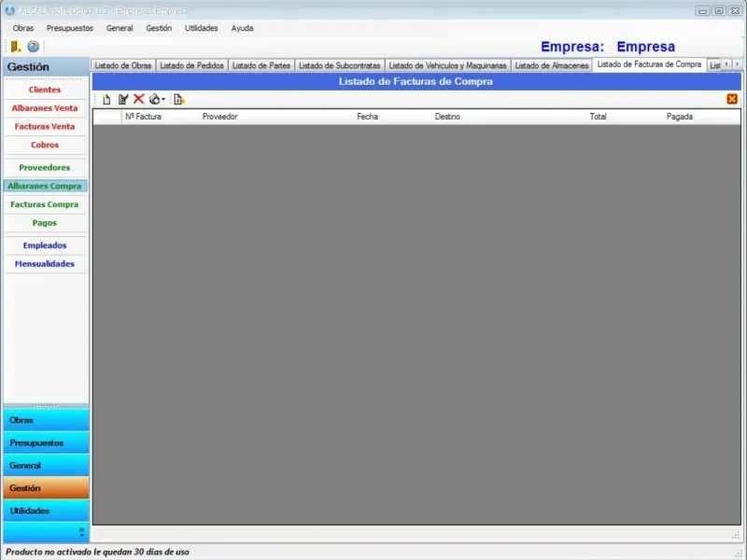Switch to the Listado de Pedidos tab
The height and width of the screenshot is (560, 747).
point(192,65)
